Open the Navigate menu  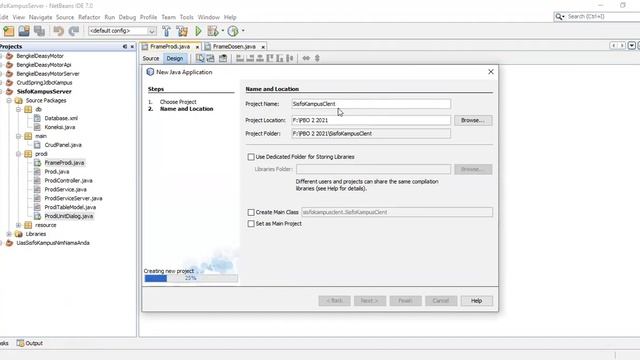40,17
